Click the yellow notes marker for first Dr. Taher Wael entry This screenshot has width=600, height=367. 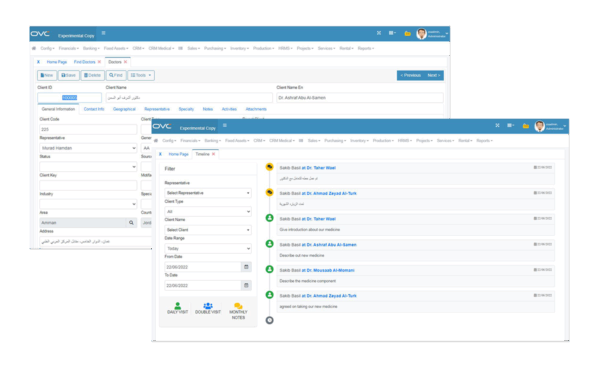click(269, 167)
